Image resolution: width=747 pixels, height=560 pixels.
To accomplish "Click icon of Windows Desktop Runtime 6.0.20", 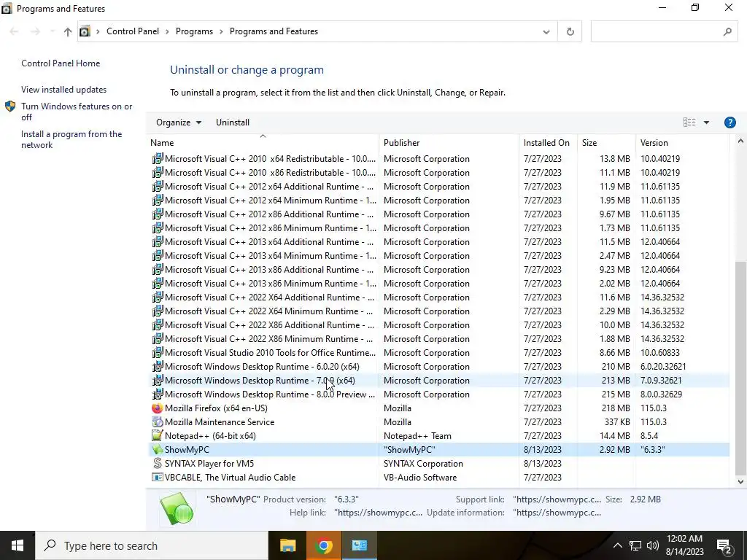I will point(158,367).
